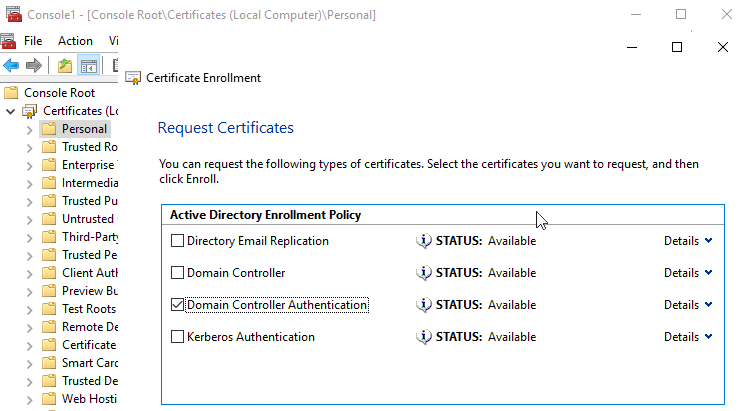Select the Console Root tree node

(x=59, y=92)
